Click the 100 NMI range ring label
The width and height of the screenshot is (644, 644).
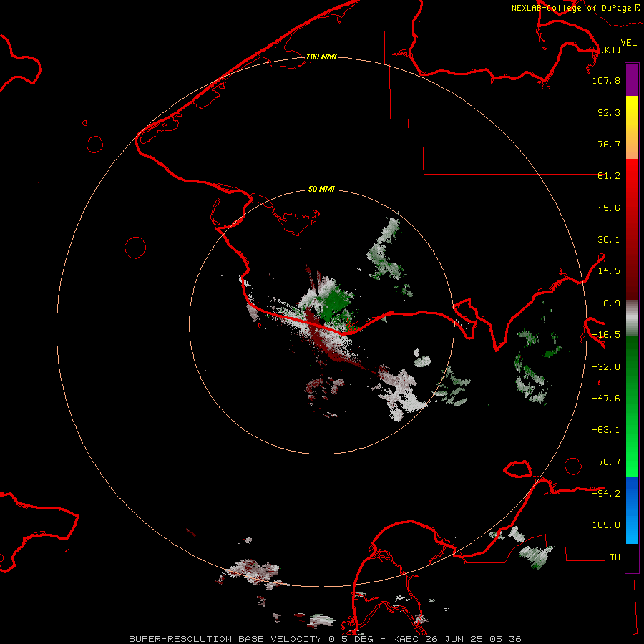click(x=321, y=57)
